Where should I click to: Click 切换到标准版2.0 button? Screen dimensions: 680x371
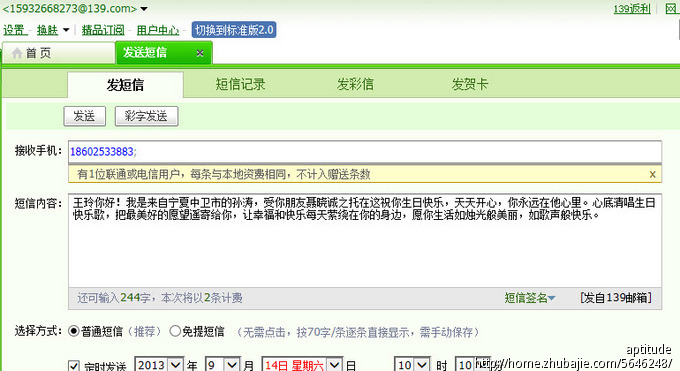click(234, 30)
